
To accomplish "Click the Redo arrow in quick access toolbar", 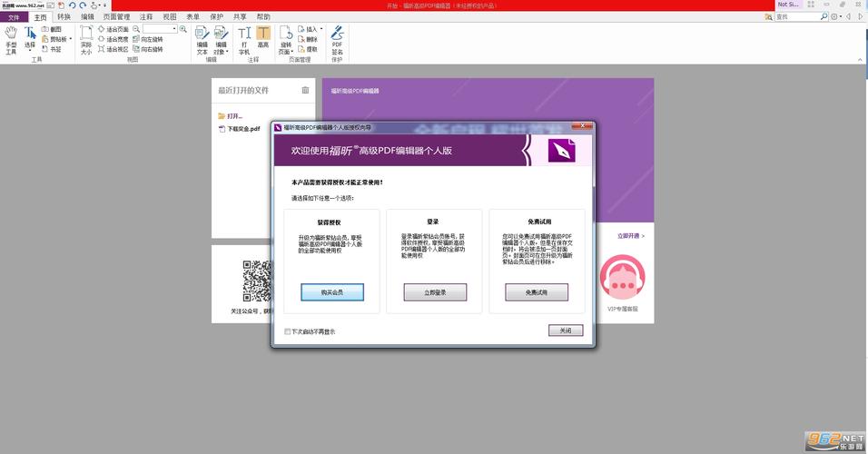I will [x=83, y=5].
